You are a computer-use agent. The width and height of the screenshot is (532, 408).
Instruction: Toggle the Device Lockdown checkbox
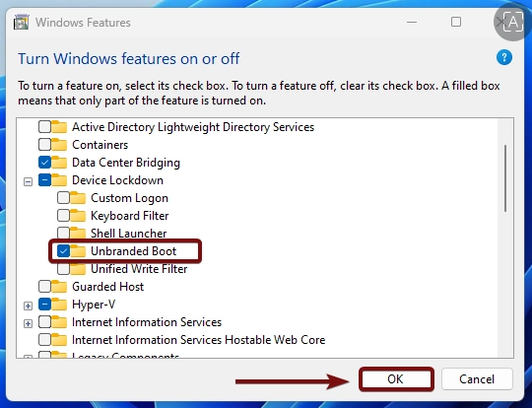tap(44, 180)
